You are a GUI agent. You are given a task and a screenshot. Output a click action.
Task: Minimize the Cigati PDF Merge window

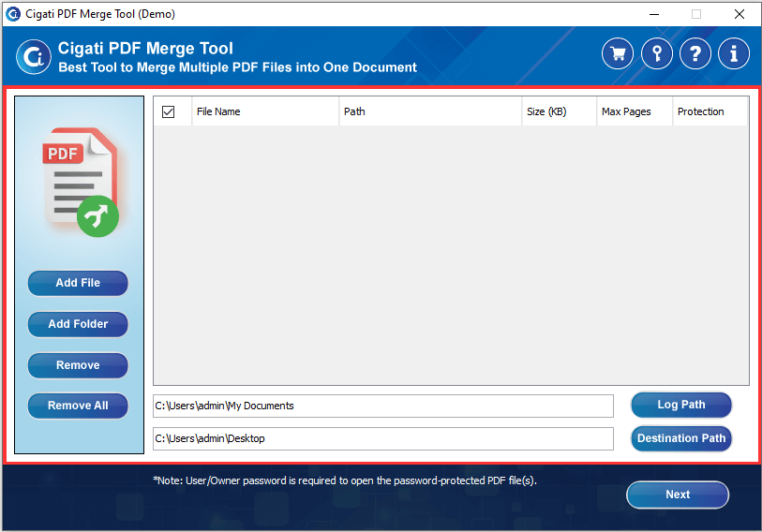tap(654, 14)
